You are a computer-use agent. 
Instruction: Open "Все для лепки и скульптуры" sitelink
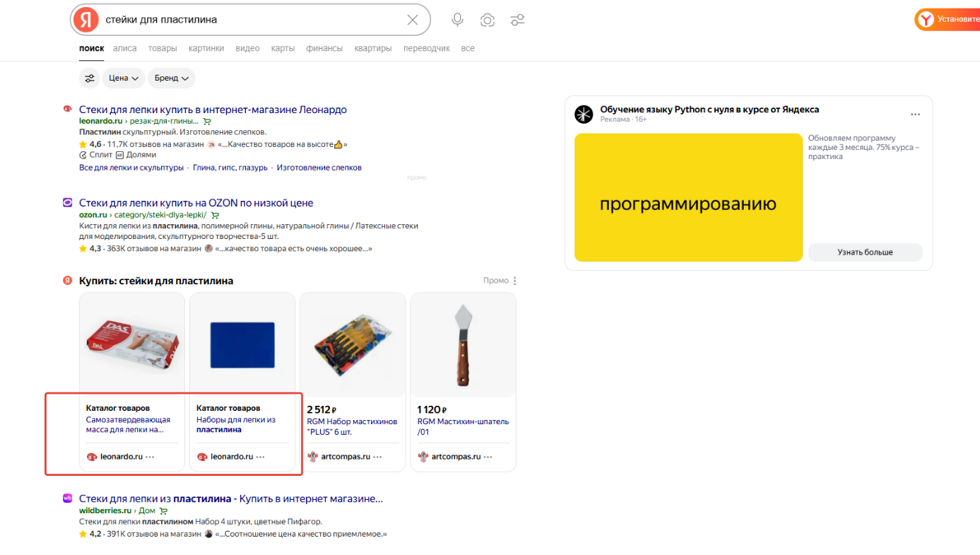point(131,168)
